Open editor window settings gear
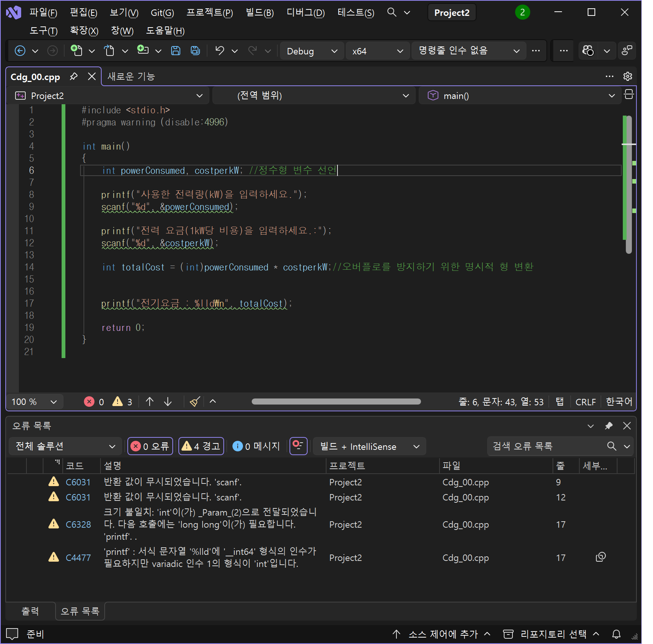 click(628, 76)
